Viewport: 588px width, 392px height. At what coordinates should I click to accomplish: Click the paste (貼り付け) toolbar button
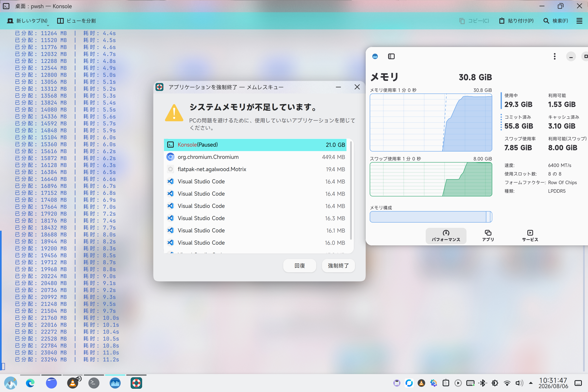click(x=516, y=21)
